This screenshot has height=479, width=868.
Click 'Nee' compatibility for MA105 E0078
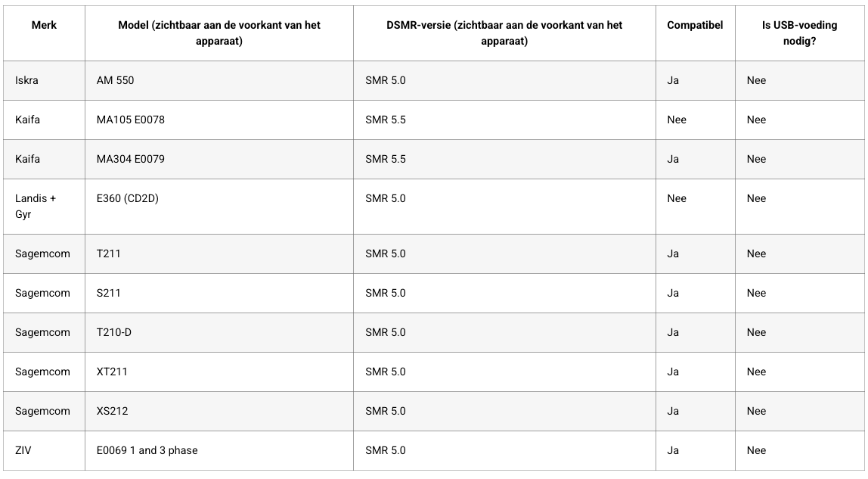click(677, 120)
